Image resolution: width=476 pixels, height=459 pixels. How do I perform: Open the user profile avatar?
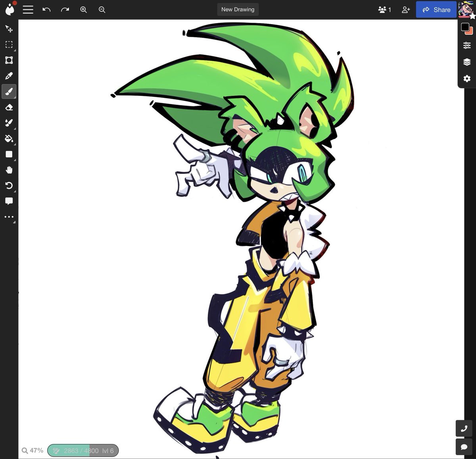click(x=466, y=10)
